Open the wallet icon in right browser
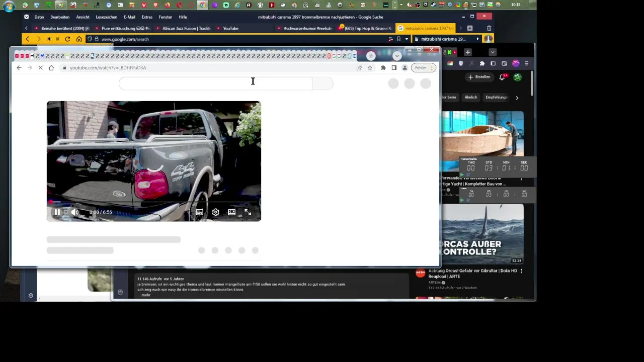Viewport: 644px width, 362px height. [504, 63]
